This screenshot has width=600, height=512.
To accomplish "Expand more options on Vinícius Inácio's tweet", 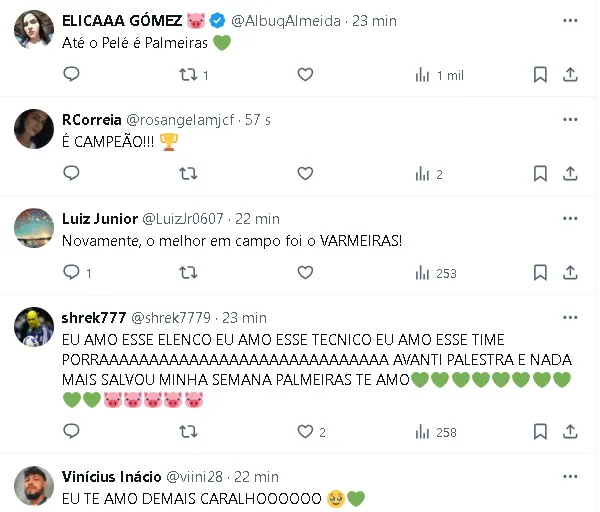I will pyautogui.click(x=570, y=476).
